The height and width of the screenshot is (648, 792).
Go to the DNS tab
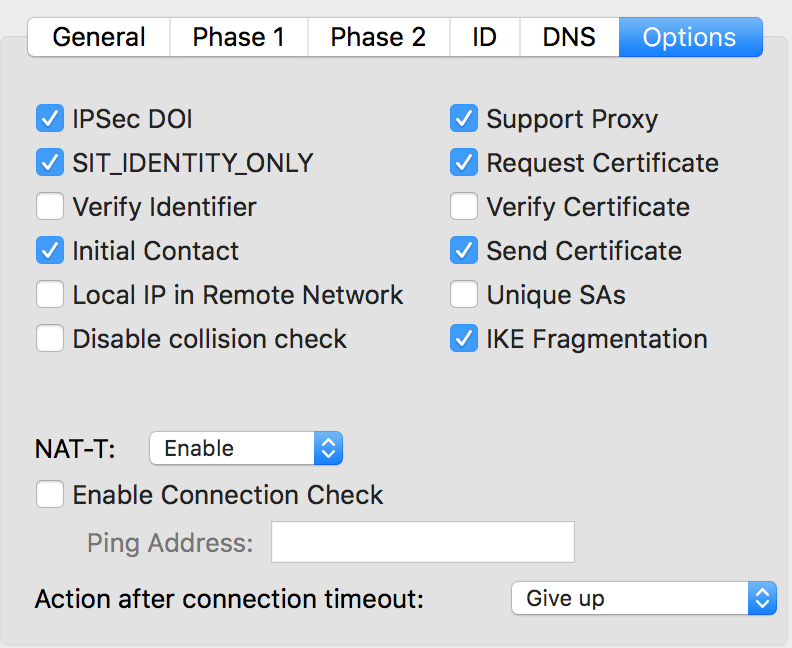tap(569, 38)
